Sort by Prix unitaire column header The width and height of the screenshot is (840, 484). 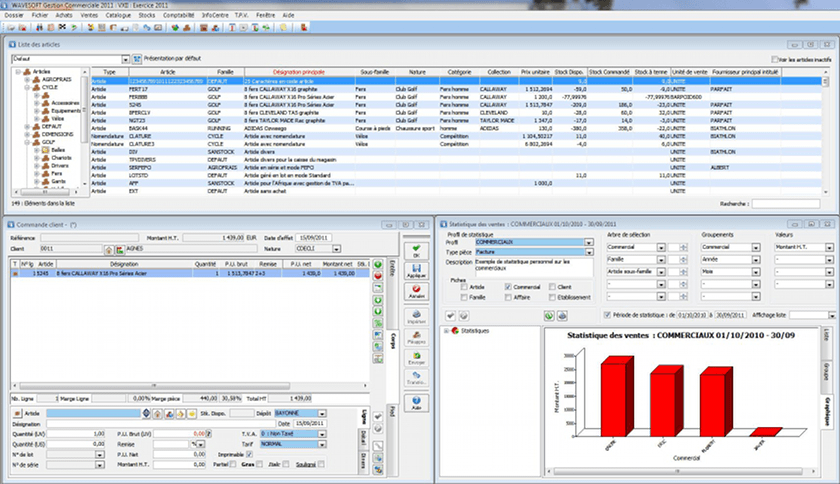pos(535,72)
